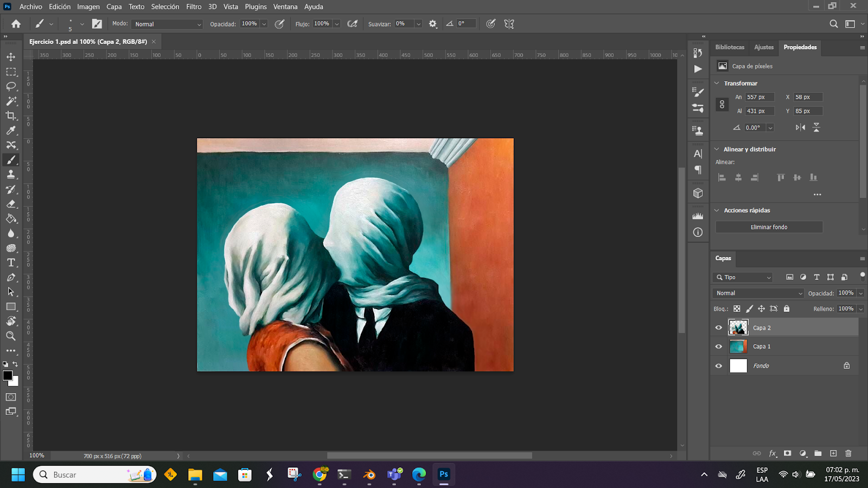
Task: Open the layer filter Tipo dropdown
Action: tap(743, 277)
